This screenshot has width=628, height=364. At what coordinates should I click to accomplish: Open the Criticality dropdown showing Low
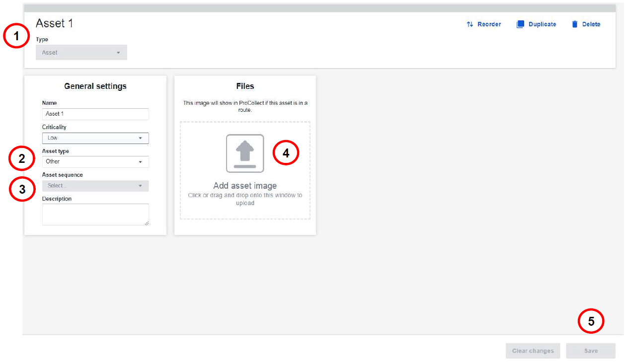[x=95, y=138]
